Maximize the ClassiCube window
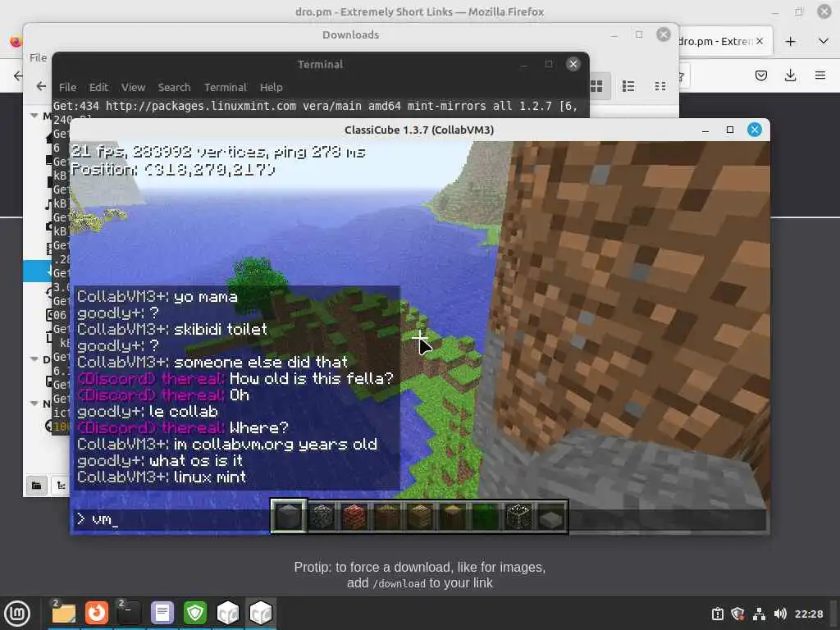 [x=729, y=130]
